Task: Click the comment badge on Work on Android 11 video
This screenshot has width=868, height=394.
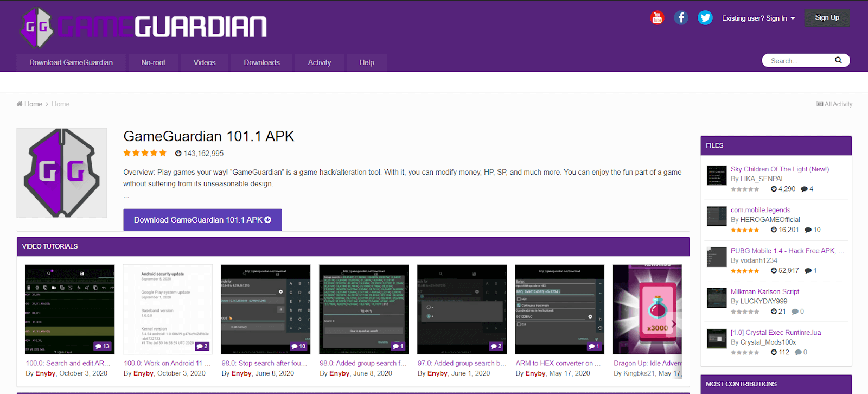Action: click(202, 346)
